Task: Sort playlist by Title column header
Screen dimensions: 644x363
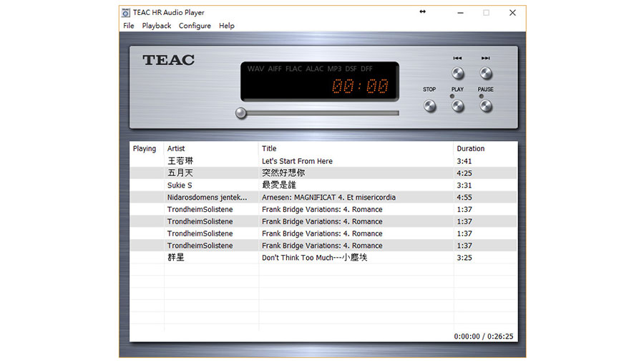Action: pos(356,148)
